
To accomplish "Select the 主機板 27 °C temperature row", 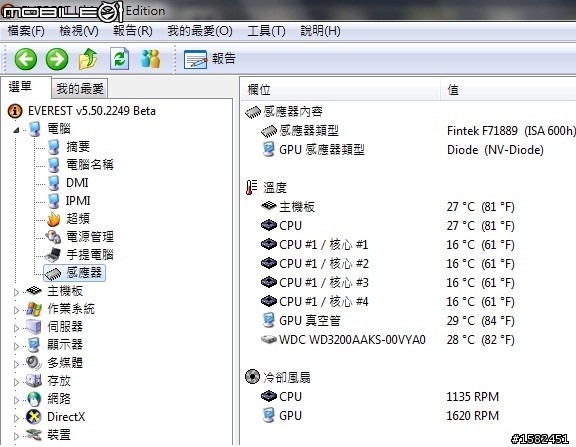I will [388, 207].
